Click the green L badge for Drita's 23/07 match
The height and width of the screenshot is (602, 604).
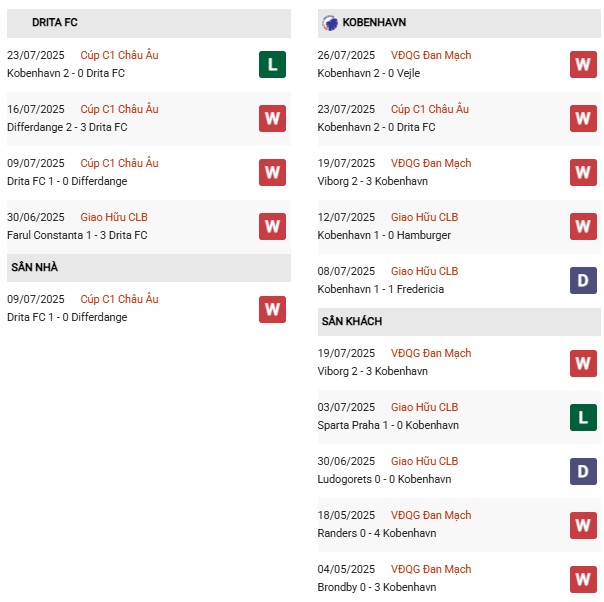pyautogui.click(x=272, y=64)
